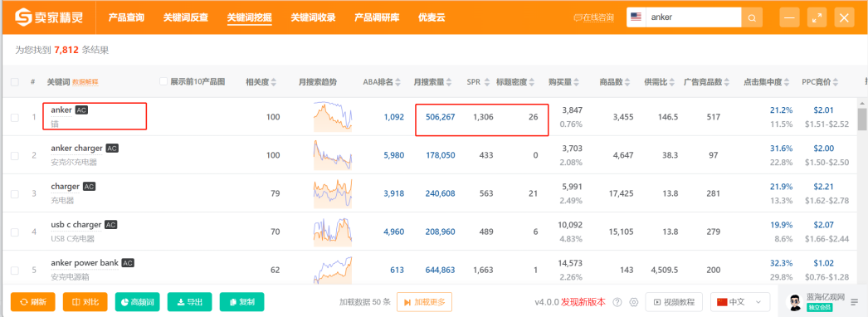
Task: Switch to the 关键词挖掘 tab
Action: click(x=250, y=17)
